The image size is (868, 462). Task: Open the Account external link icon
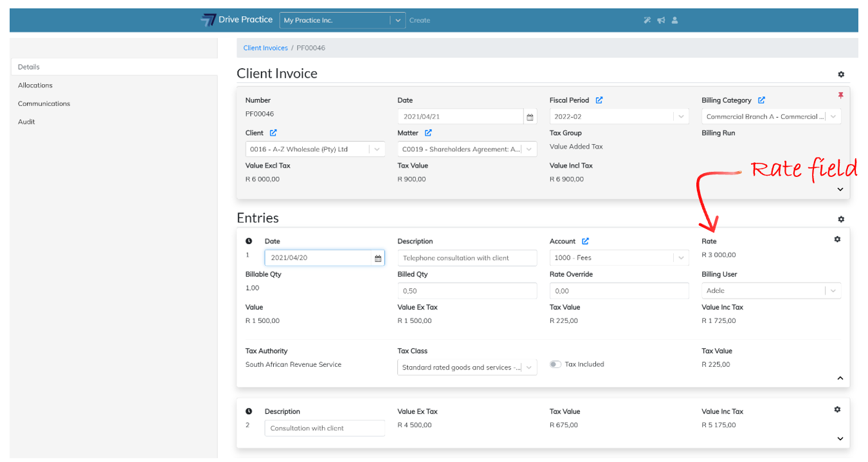[585, 241]
